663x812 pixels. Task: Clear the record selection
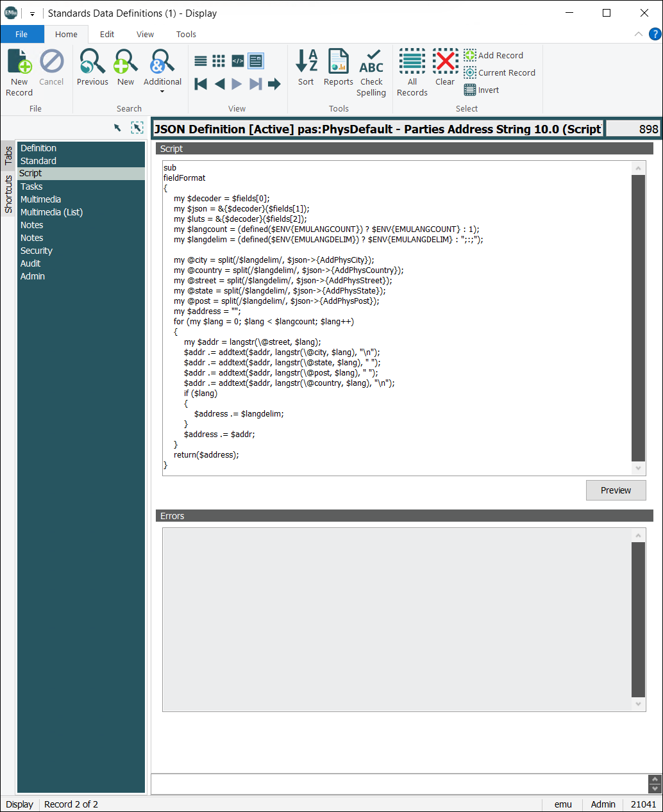click(x=445, y=63)
